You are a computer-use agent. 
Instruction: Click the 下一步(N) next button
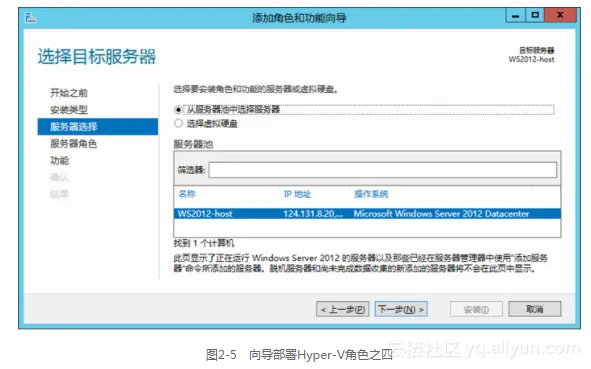click(401, 309)
